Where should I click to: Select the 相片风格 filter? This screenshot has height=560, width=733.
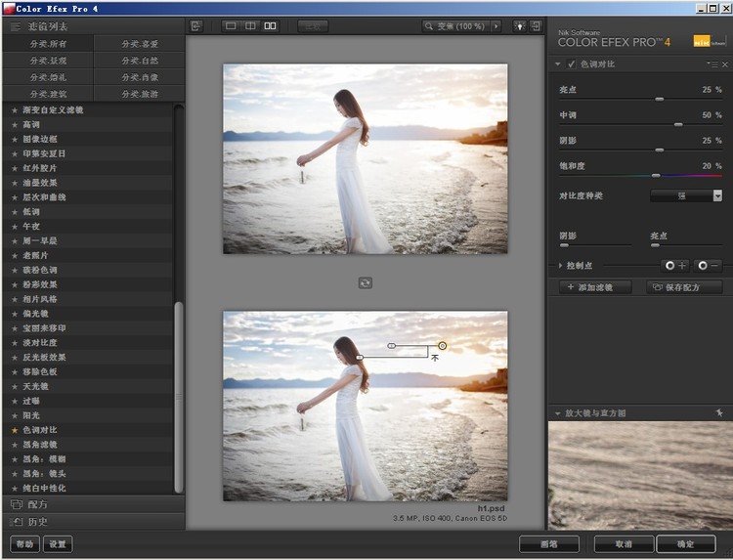pyautogui.click(x=88, y=299)
